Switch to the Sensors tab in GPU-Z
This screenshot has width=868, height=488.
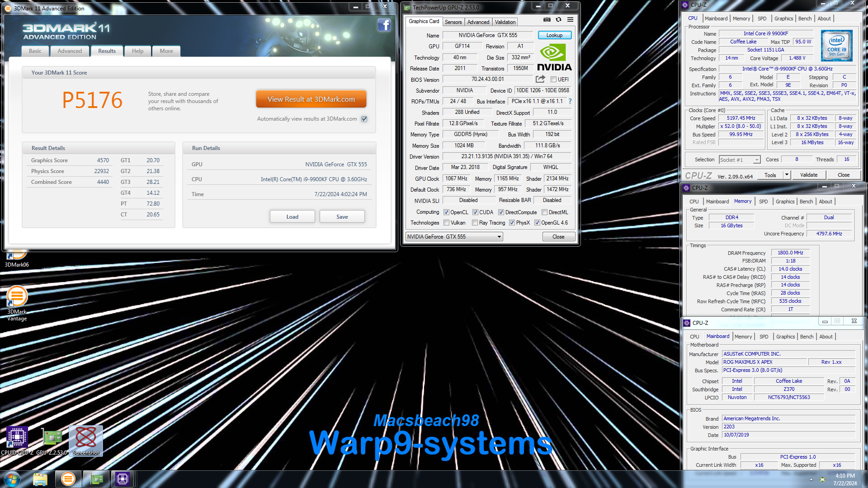[453, 22]
